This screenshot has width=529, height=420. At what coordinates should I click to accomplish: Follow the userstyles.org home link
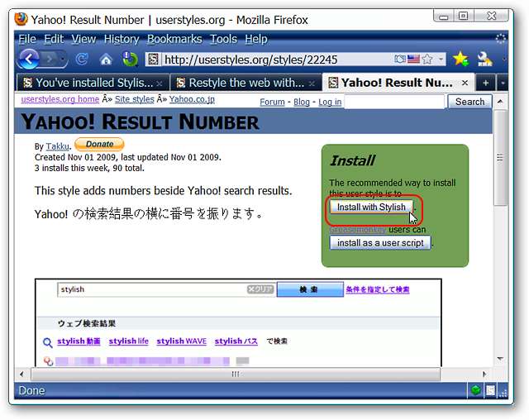[60, 99]
